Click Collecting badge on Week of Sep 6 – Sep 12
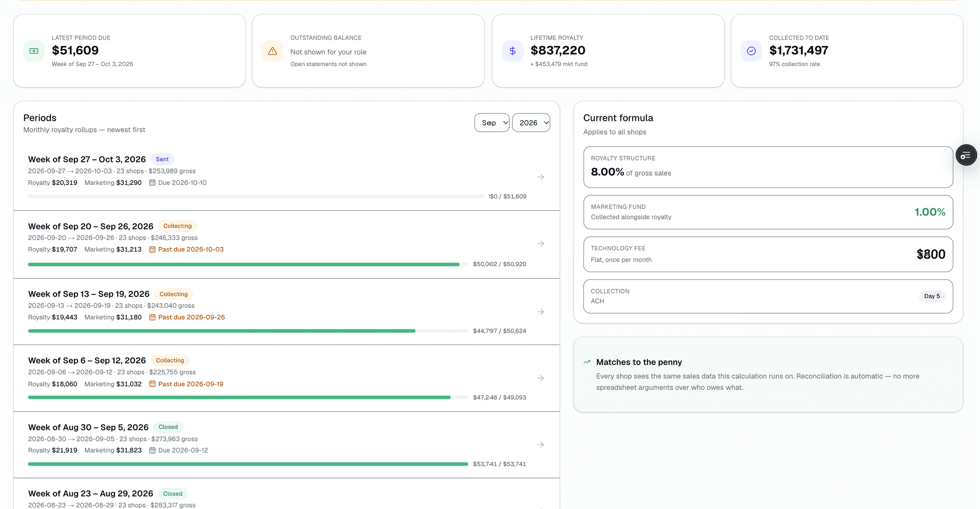This screenshot has height=509, width=980. 170,360
